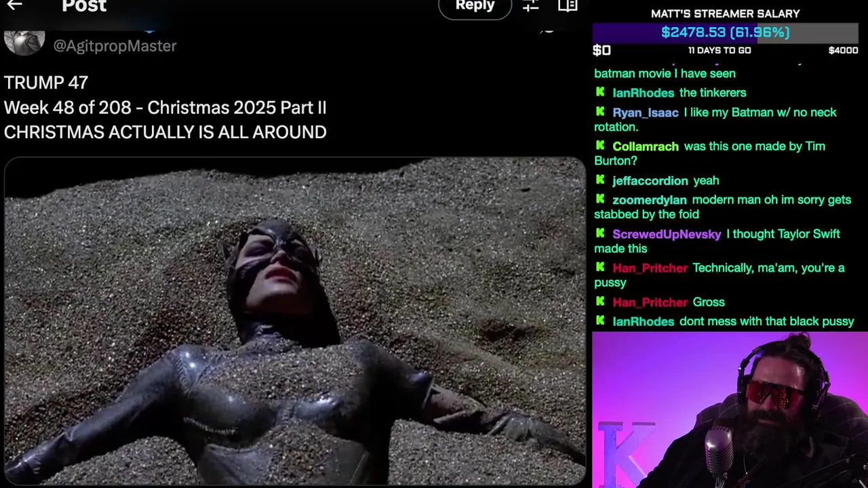Click the K badge beside Ryan_Isaac

click(600, 112)
